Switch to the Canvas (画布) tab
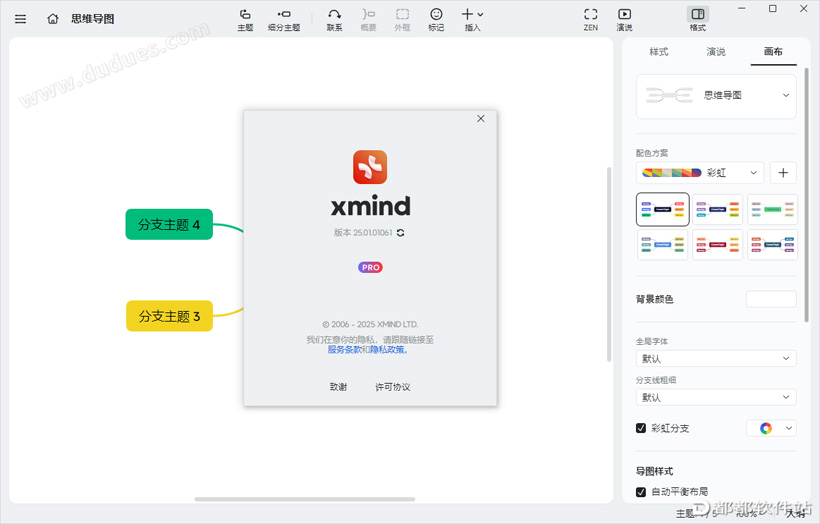This screenshot has width=820, height=524. 773,52
